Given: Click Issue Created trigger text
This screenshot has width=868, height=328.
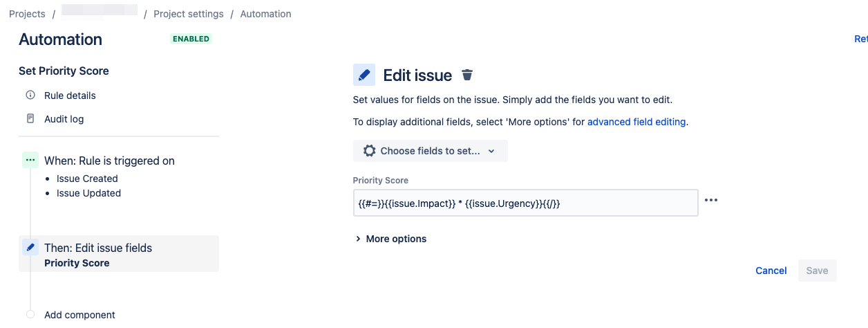Looking at the screenshot, I should coord(87,179).
